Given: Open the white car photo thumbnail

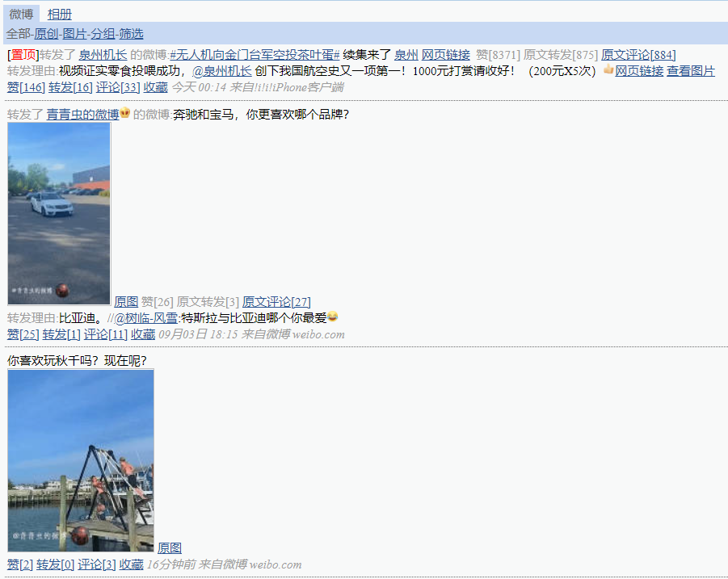Looking at the screenshot, I should 59,214.
